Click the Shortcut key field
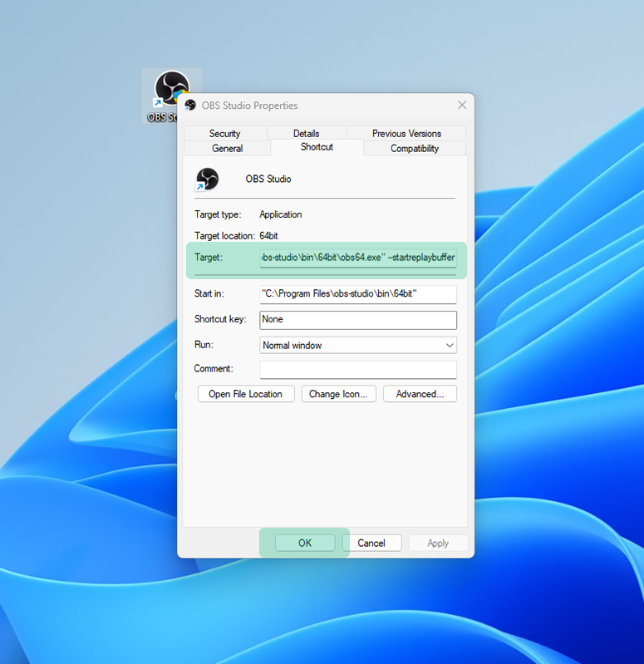 click(x=357, y=319)
